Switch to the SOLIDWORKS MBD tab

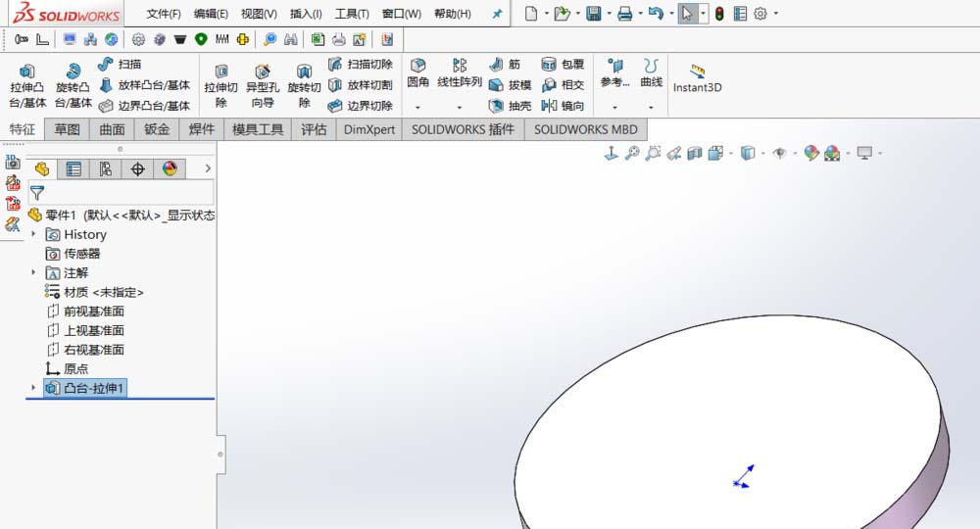tap(586, 129)
